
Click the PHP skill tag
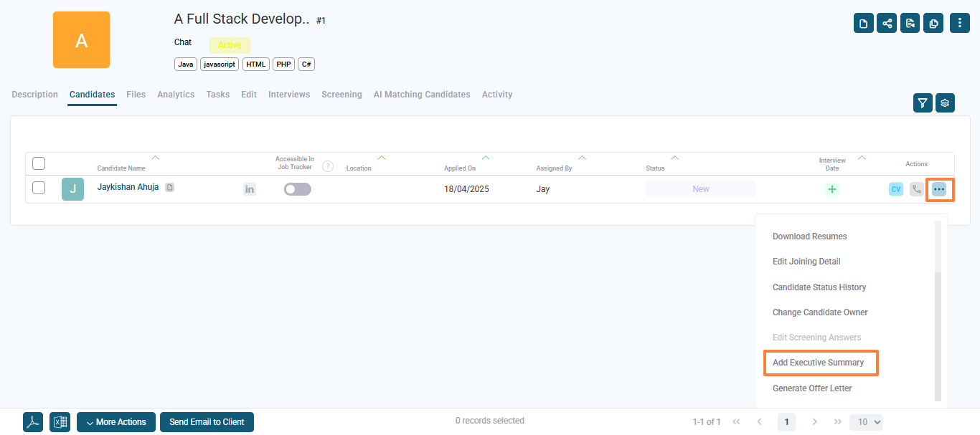pyautogui.click(x=283, y=64)
